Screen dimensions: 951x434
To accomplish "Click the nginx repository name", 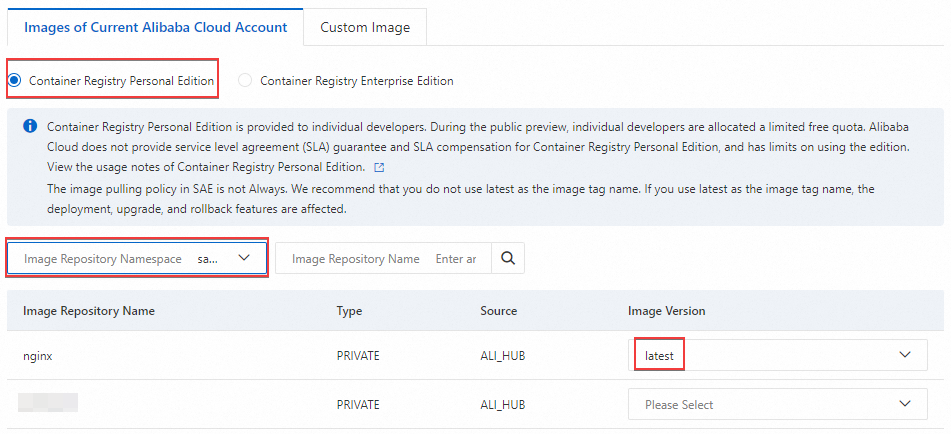I will click(x=40, y=355).
